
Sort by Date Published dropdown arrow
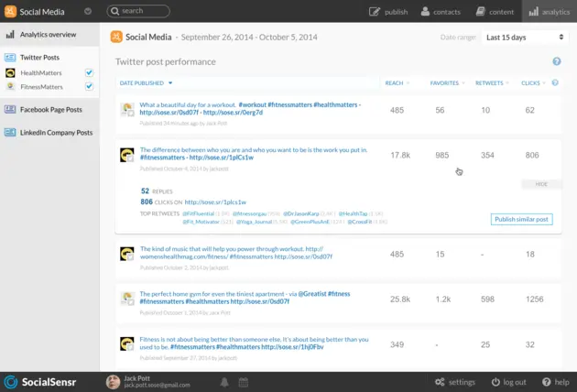click(x=170, y=82)
